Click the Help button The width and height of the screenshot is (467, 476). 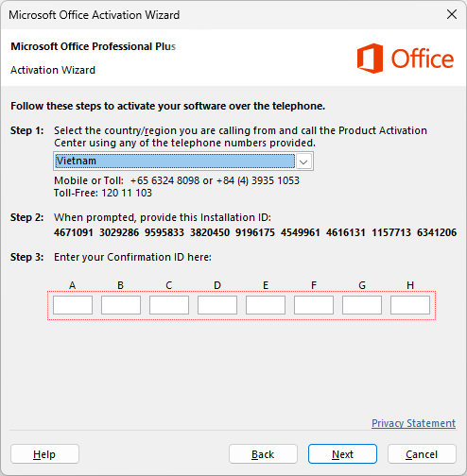44,454
